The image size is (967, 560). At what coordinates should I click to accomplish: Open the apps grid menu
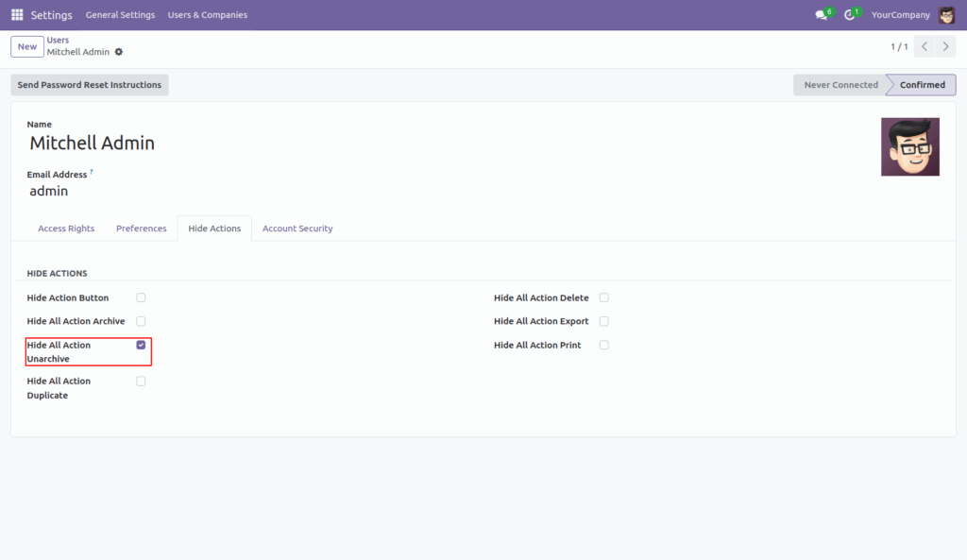16,14
